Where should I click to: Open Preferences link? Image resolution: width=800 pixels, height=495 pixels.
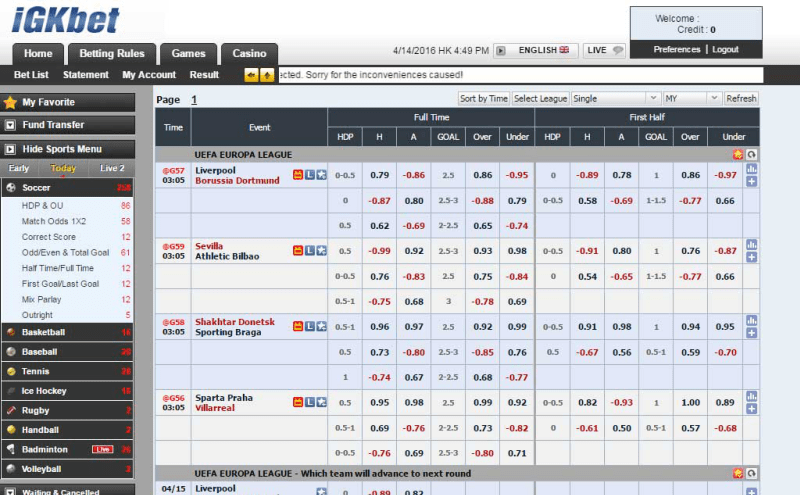click(677, 50)
